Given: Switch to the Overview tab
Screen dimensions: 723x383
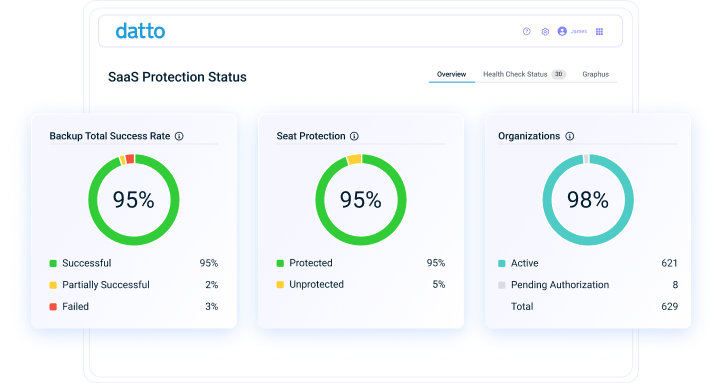Looking at the screenshot, I should coord(451,74).
